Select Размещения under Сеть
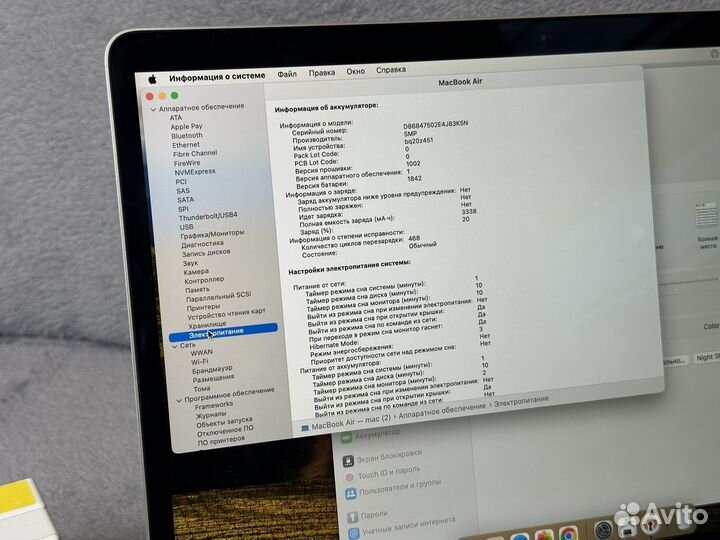 (214, 378)
